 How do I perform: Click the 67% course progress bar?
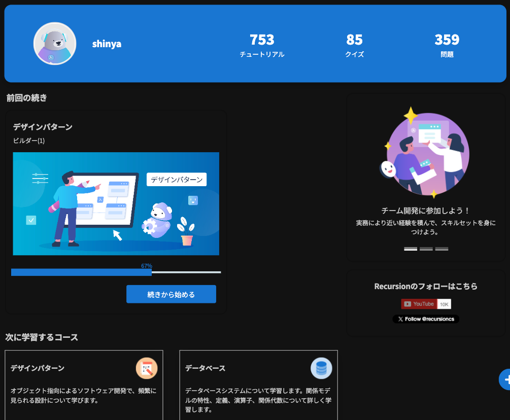click(x=116, y=272)
